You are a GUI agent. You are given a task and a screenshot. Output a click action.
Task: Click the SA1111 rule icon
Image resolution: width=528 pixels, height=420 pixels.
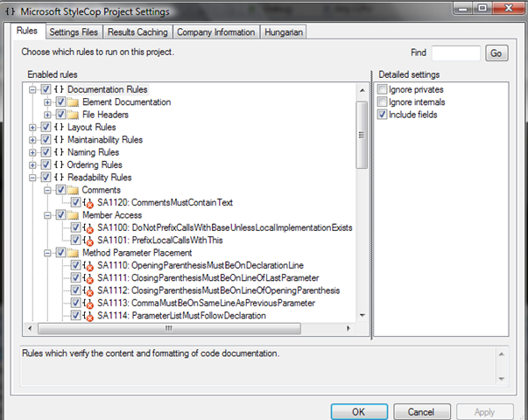[88, 278]
